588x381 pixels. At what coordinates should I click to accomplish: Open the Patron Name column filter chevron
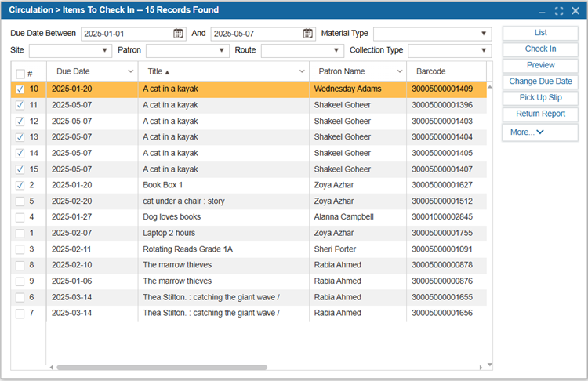(399, 71)
